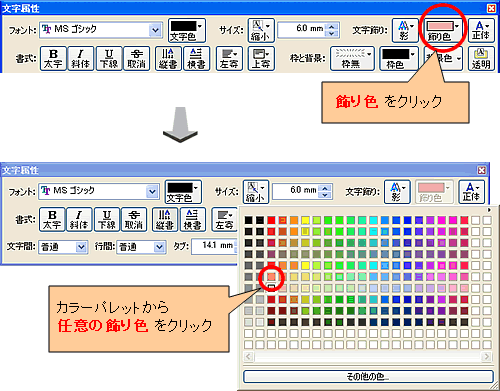Click the palette scrollbar right arrow

click(487, 356)
